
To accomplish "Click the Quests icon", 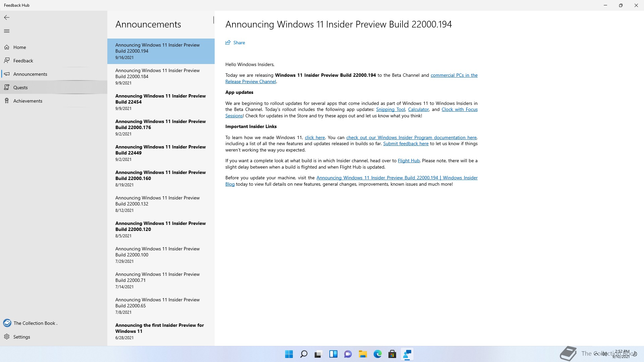I will click(7, 87).
